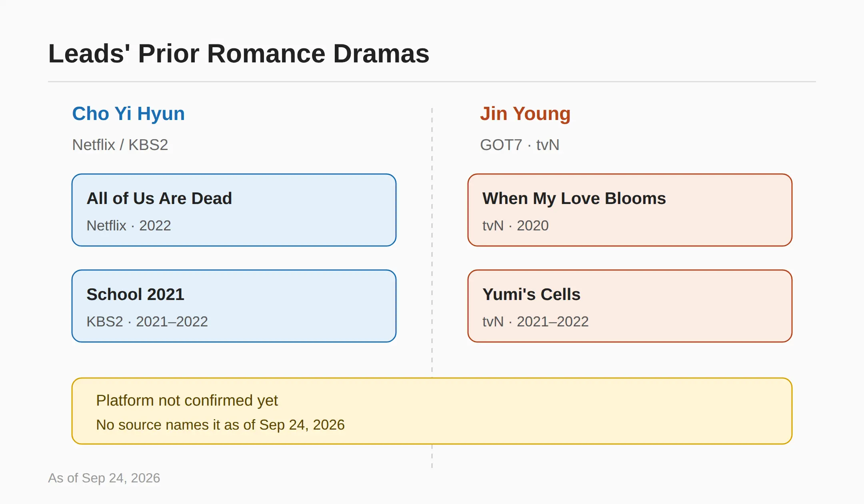
Task: Click the All of Us Are Dead title
Action: [159, 198]
